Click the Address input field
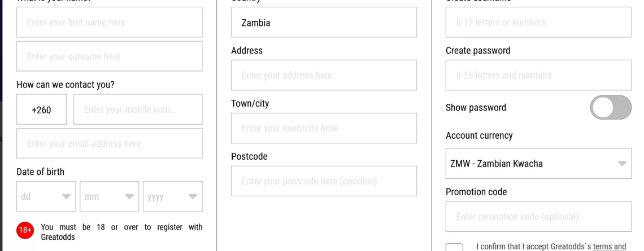 click(x=324, y=75)
